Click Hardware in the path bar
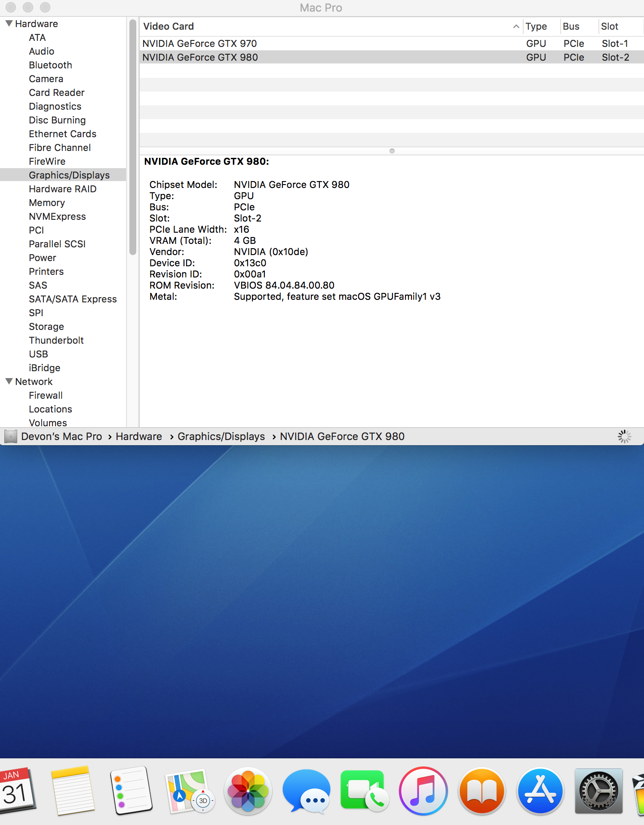The image size is (644, 825). pyautogui.click(x=139, y=437)
